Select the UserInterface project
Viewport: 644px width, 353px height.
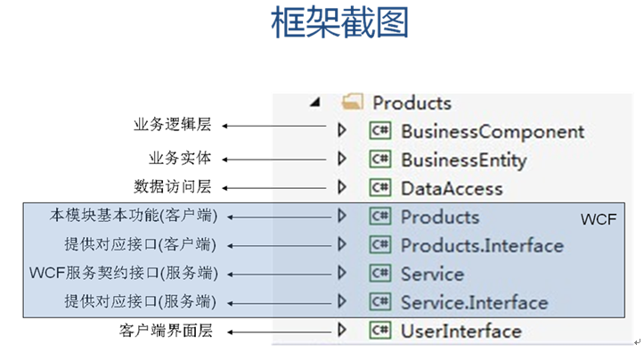[x=461, y=332]
